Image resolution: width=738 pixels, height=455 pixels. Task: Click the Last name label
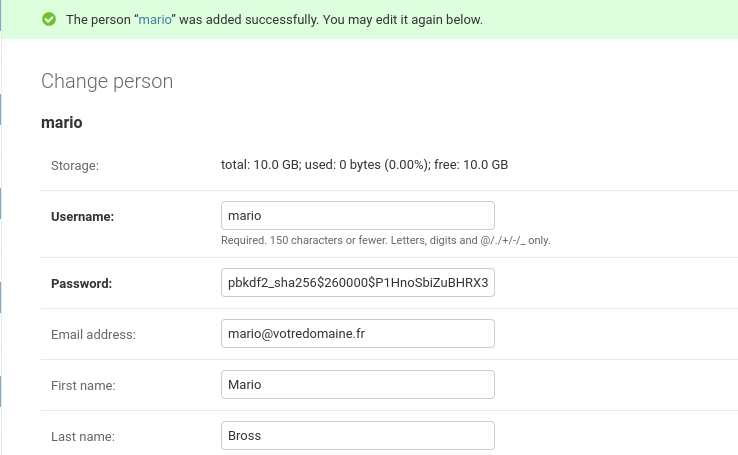click(83, 437)
